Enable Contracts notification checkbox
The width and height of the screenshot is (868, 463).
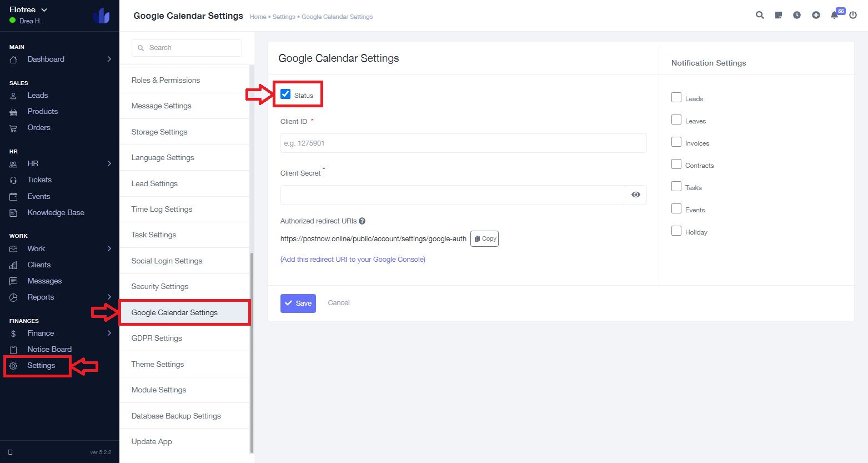pyautogui.click(x=676, y=164)
